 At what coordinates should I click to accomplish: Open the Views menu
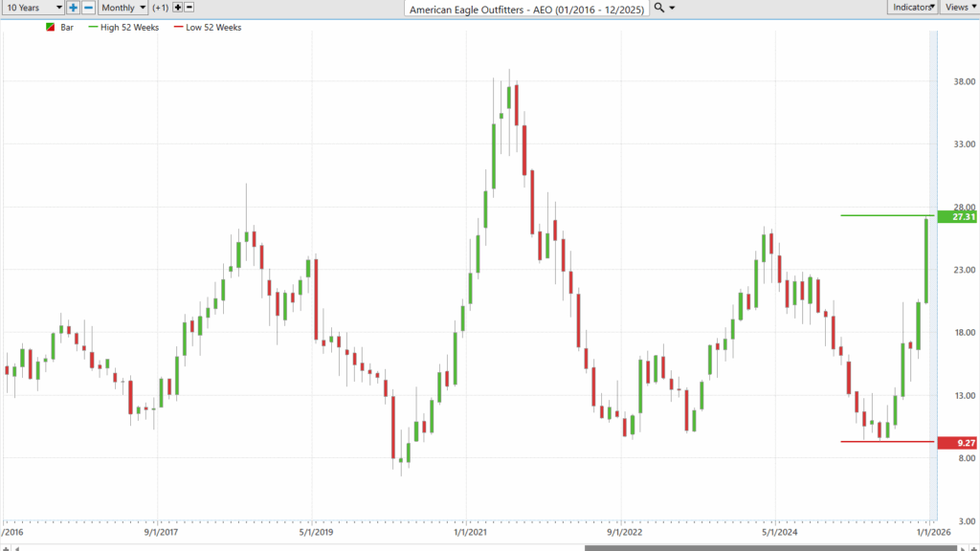coord(959,8)
